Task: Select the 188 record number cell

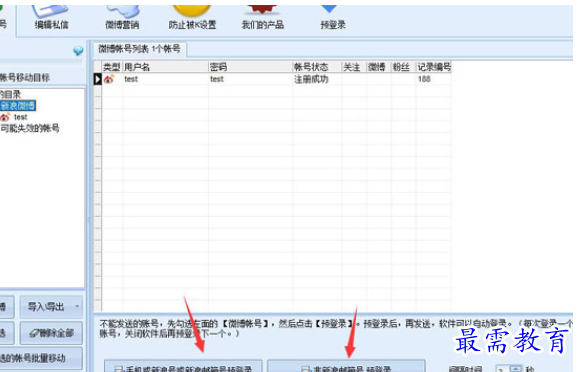Action: (x=433, y=79)
